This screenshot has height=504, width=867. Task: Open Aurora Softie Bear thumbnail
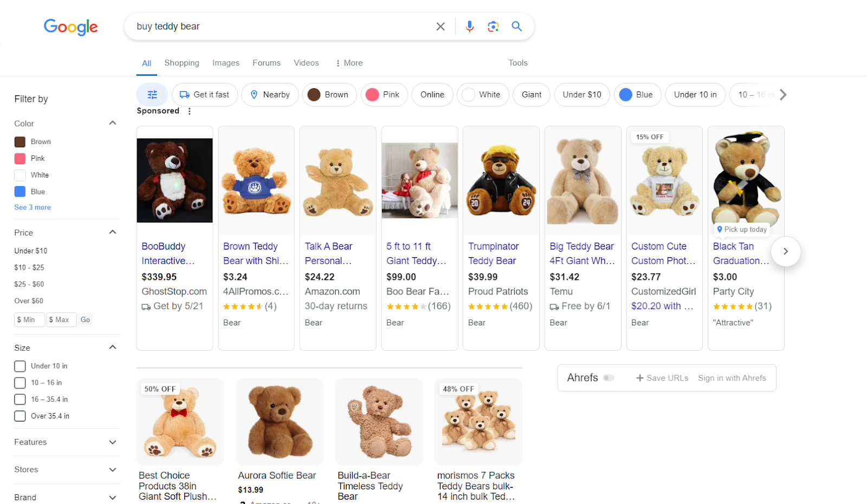point(280,422)
